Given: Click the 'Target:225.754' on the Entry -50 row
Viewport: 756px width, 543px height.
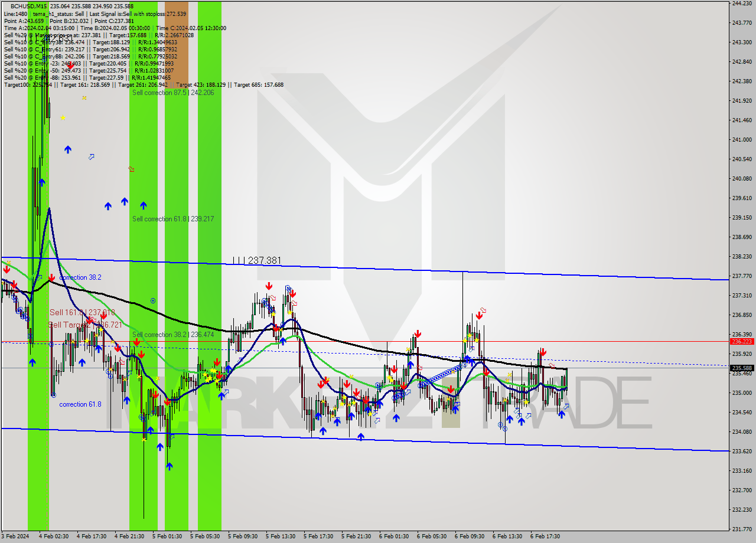Looking at the screenshot, I should coord(107,70).
